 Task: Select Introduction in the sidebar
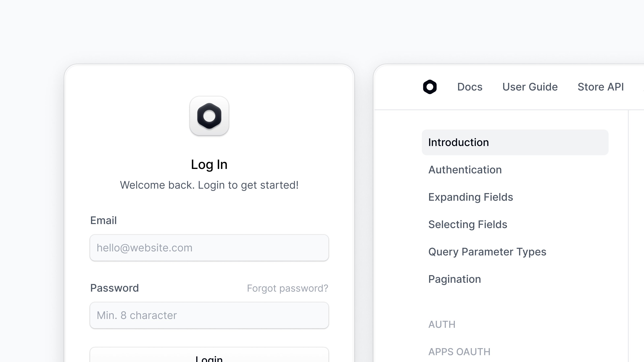(x=515, y=142)
